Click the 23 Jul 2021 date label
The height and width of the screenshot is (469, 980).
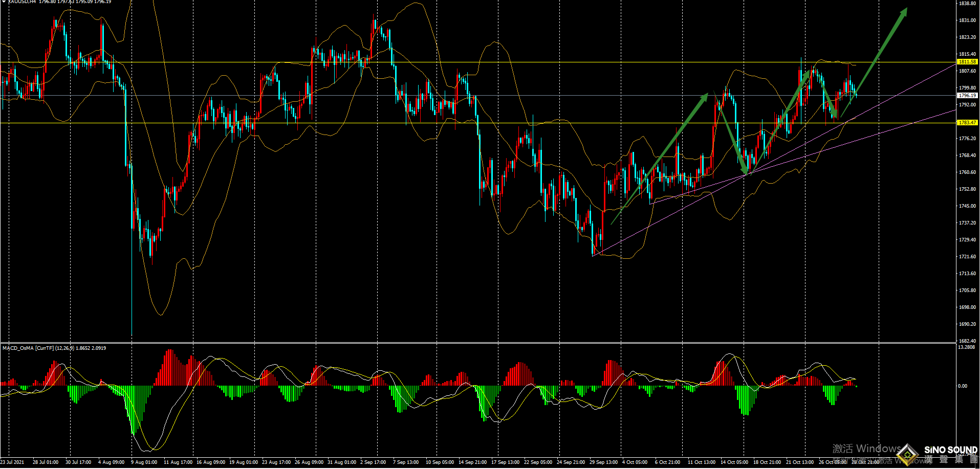pyautogui.click(x=12, y=462)
